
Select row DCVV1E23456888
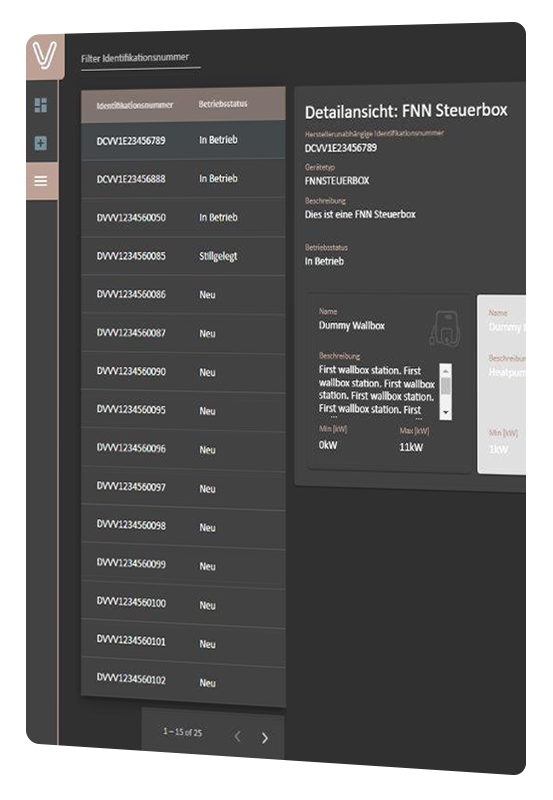point(183,179)
